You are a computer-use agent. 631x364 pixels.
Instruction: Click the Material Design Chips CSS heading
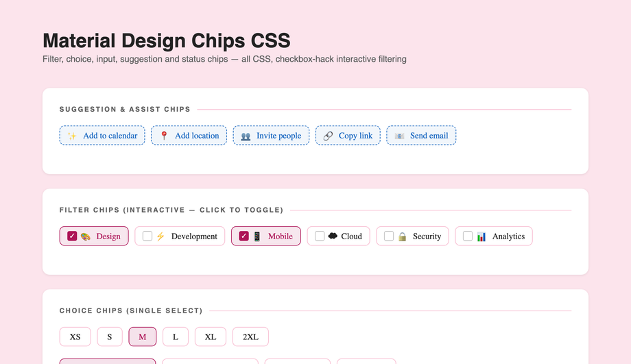[166, 40]
